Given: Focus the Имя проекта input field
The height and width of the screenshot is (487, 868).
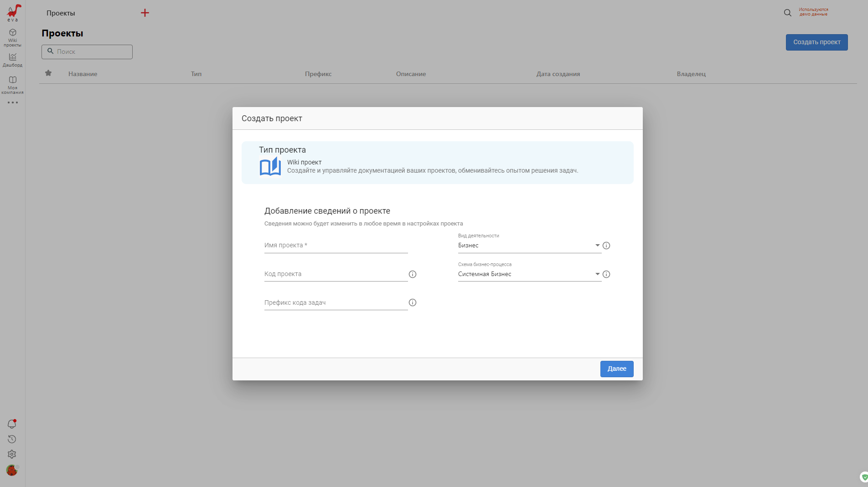Looking at the screenshot, I should tap(336, 246).
